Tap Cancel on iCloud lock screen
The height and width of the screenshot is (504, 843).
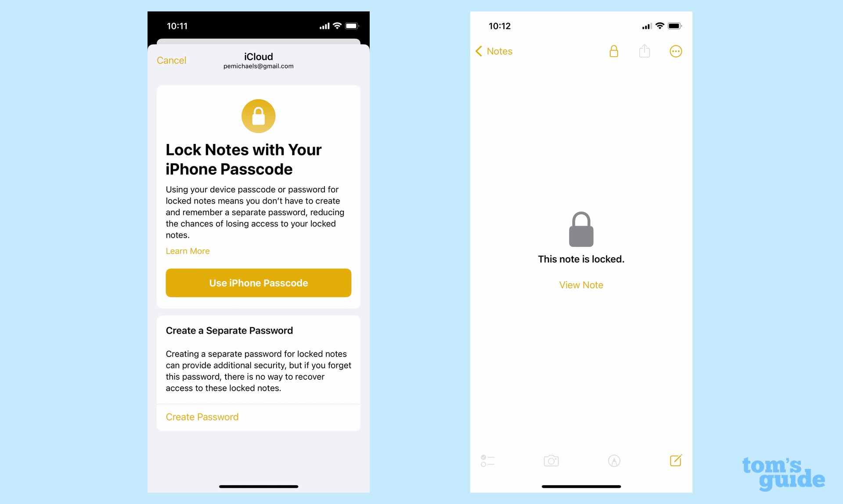click(171, 60)
